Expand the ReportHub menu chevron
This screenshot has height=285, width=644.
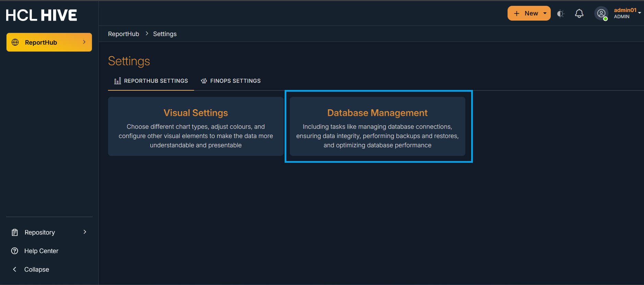(84, 42)
